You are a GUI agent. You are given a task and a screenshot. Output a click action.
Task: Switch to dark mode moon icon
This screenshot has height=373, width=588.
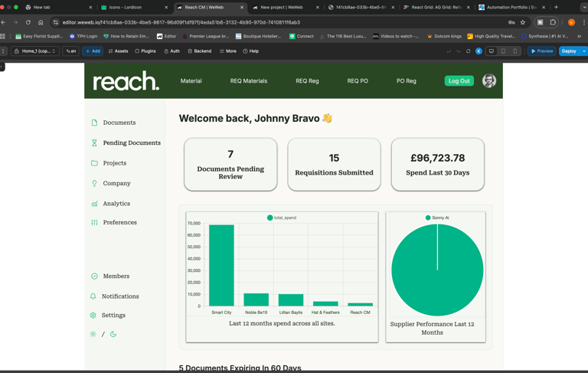coord(113,334)
